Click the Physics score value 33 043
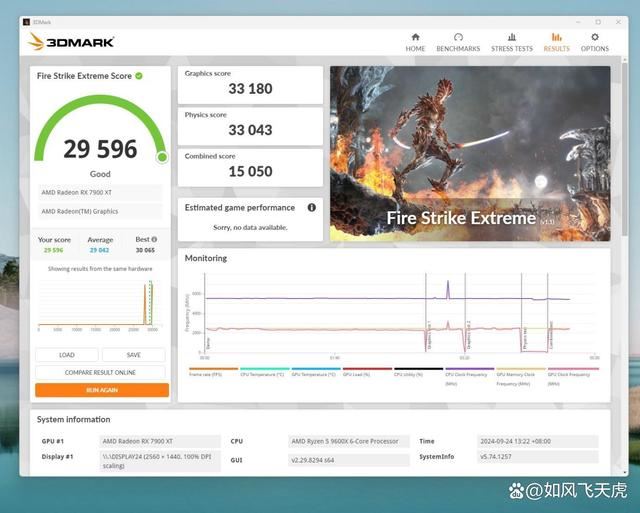Image resolution: width=640 pixels, height=513 pixels. coord(250,130)
